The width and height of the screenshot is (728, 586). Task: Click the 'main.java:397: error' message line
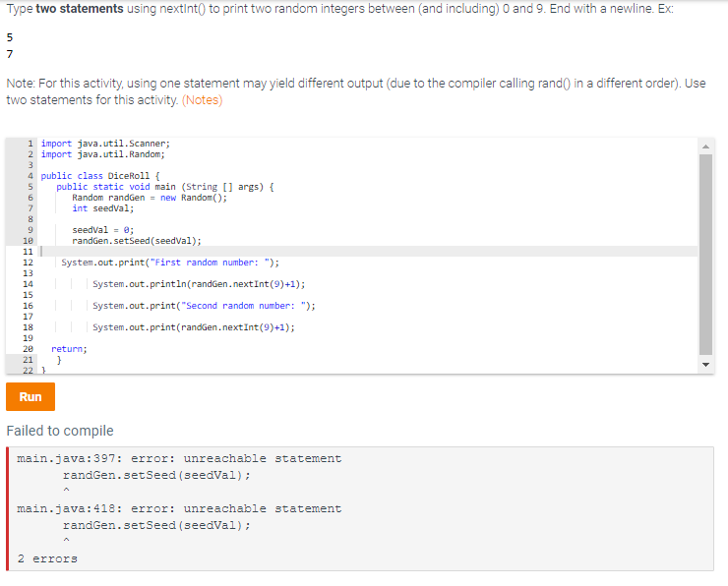[179, 458]
